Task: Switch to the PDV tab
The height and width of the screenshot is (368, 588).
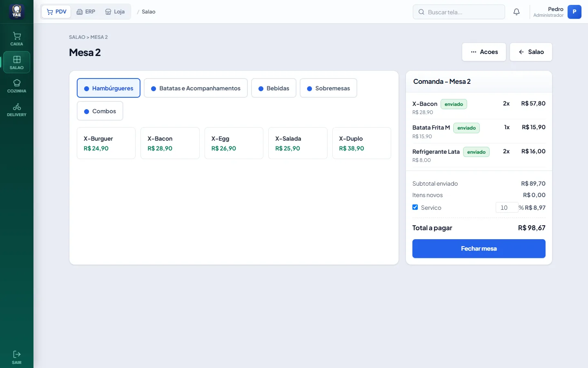Action: pyautogui.click(x=56, y=12)
